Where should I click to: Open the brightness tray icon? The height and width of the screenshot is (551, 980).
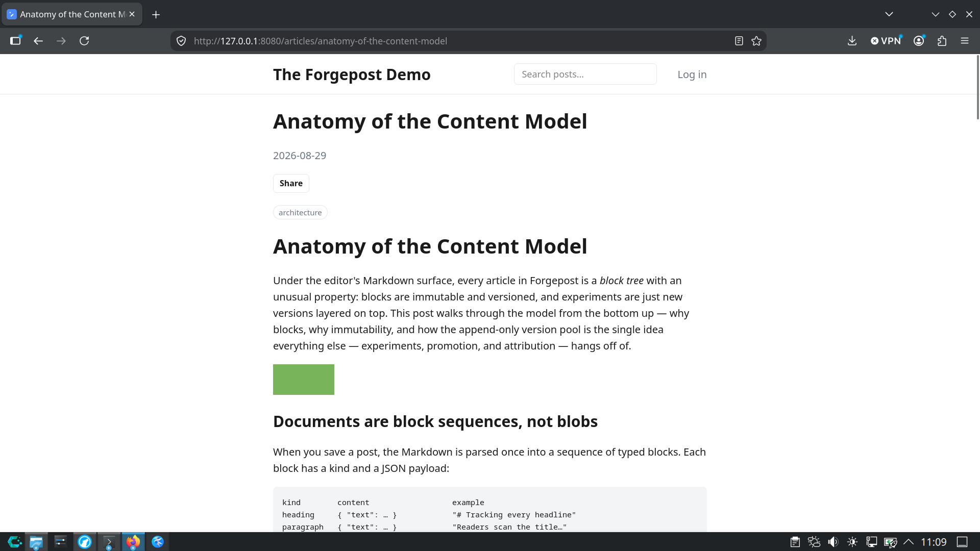point(852,542)
